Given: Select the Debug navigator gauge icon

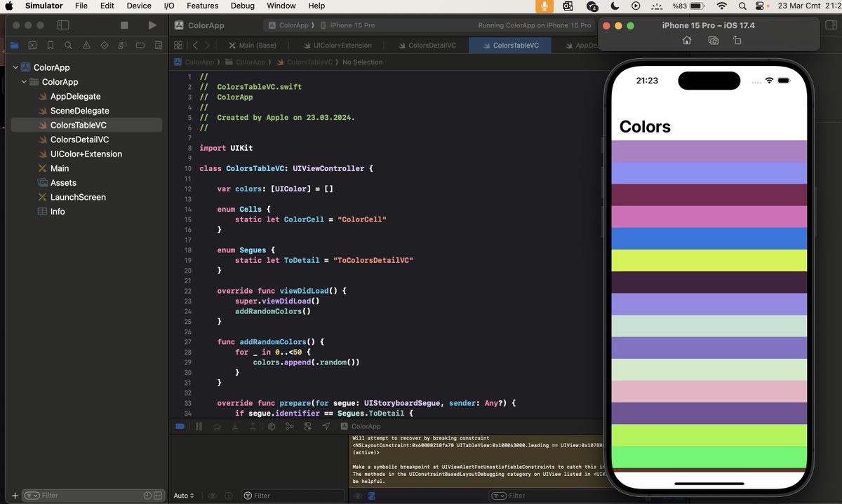Looking at the screenshot, I should point(122,44).
